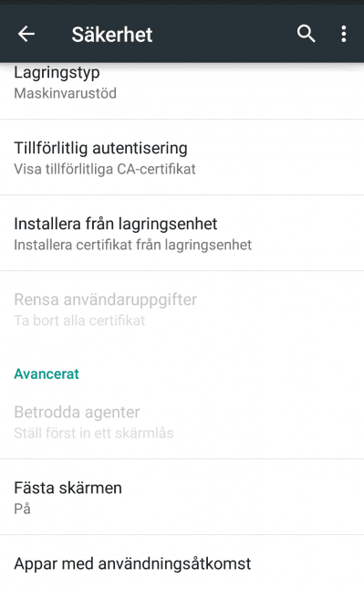The height and width of the screenshot is (589, 364).
Task: Tap the På status under Fästa skärmen
Action: [22, 509]
